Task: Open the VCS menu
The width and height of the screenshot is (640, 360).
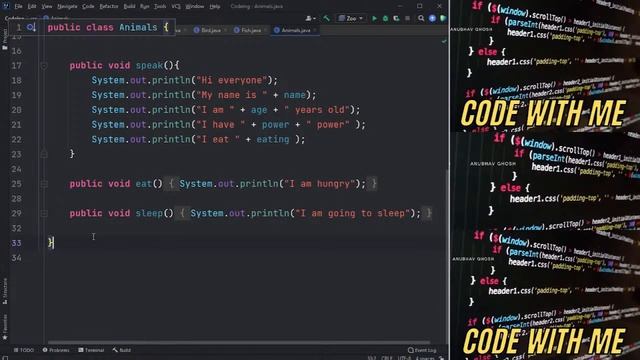Action: coord(176,6)
